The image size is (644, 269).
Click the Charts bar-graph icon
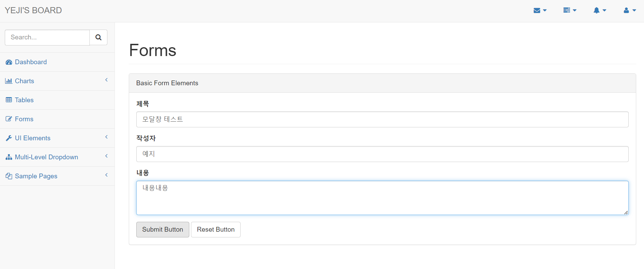tap(9, 81)
